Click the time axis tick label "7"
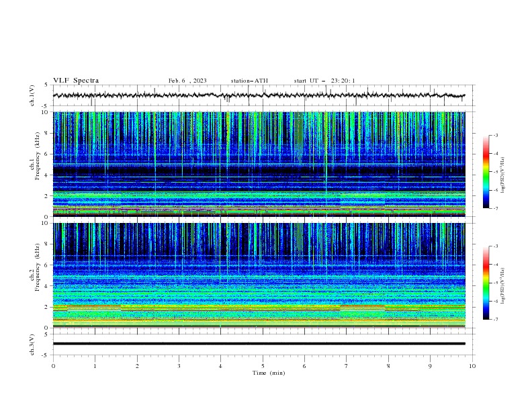The height and width of the screenshot is (411, 532). [x=347, y=366]
